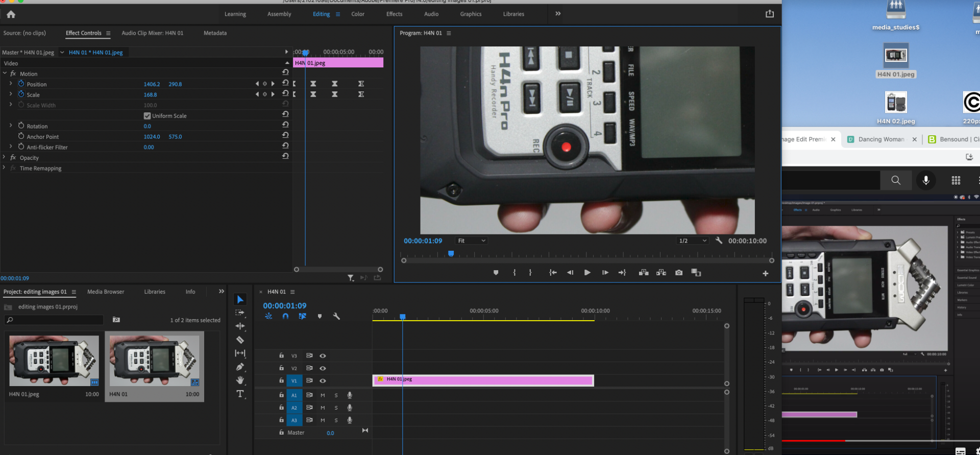Screen dimensions: 980x455
Task: Step back one frame
Action: pos(570,273)
